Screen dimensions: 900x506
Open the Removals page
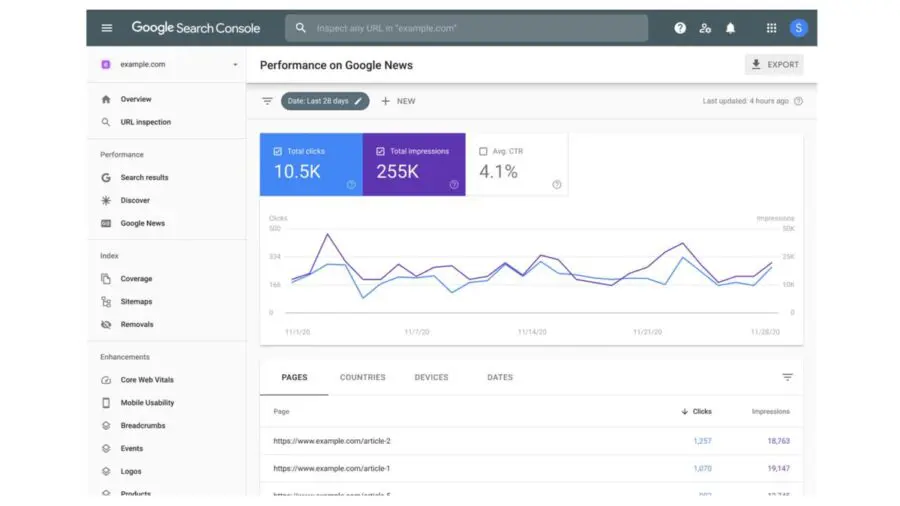137,325
